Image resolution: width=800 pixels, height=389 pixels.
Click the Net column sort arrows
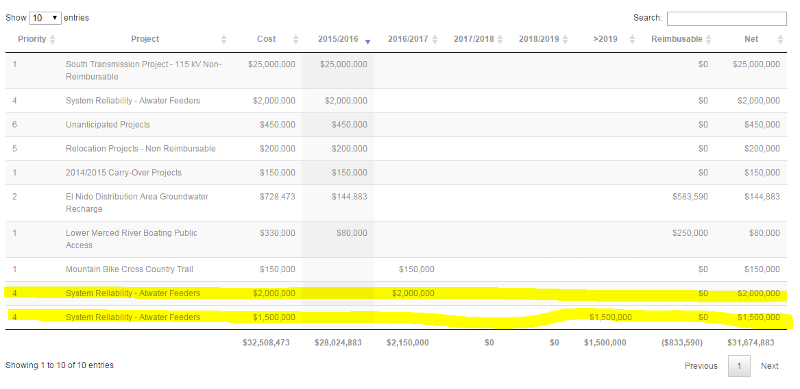(x=780, y=39)
